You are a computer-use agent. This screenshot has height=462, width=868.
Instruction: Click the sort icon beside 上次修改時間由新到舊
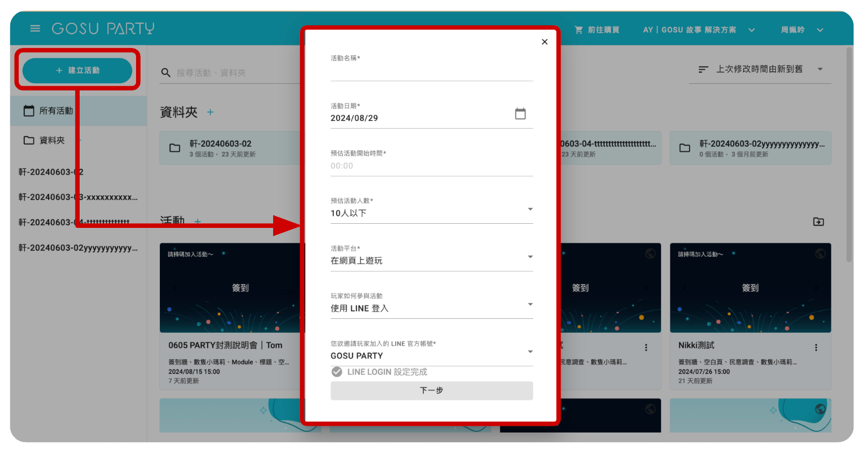click(x=703, y=69)
